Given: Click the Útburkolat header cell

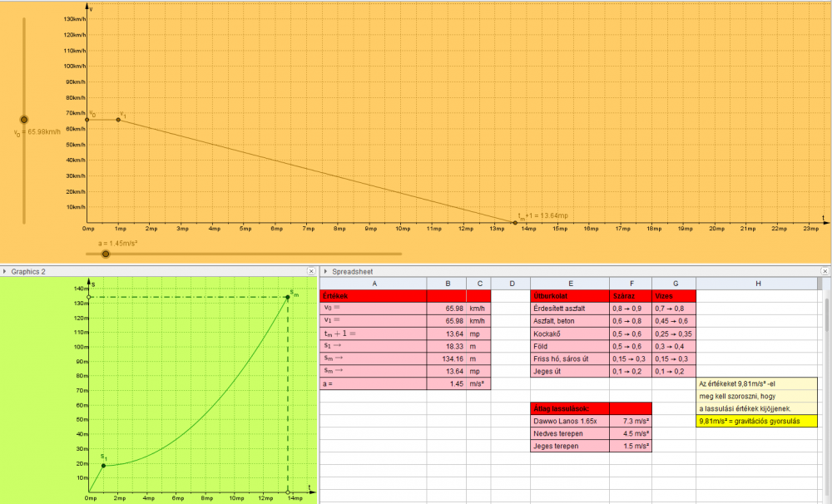Looking at the screenshot, I should (570, 296).
